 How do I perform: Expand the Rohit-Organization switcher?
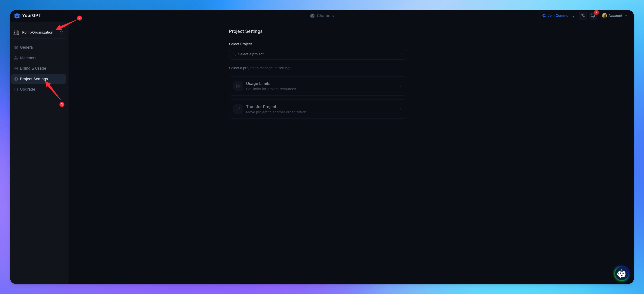pyautogui.click(x=61, y=32)
